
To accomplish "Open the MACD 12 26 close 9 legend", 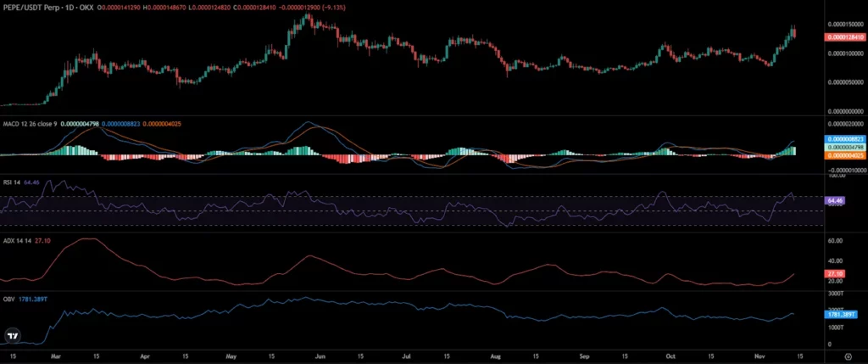I will coord(30,124).
